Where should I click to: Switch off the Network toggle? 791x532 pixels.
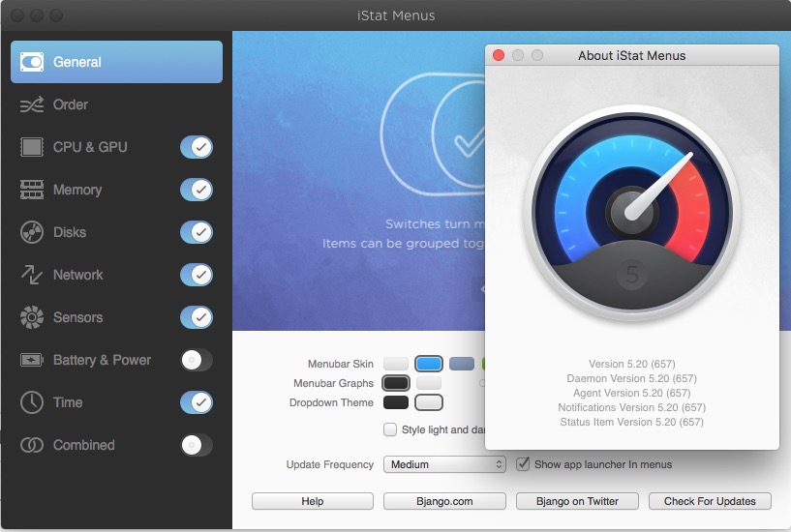197,275
